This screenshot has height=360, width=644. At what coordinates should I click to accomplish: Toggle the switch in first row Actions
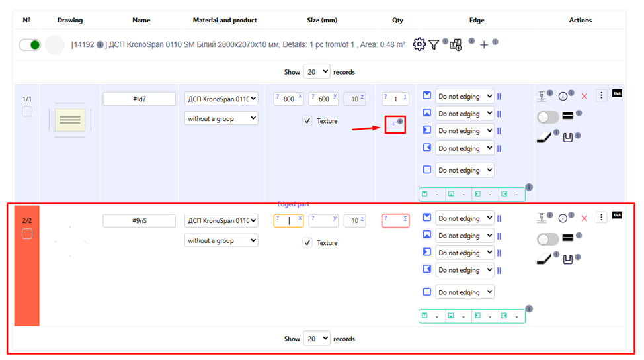[x=547, y=117]
